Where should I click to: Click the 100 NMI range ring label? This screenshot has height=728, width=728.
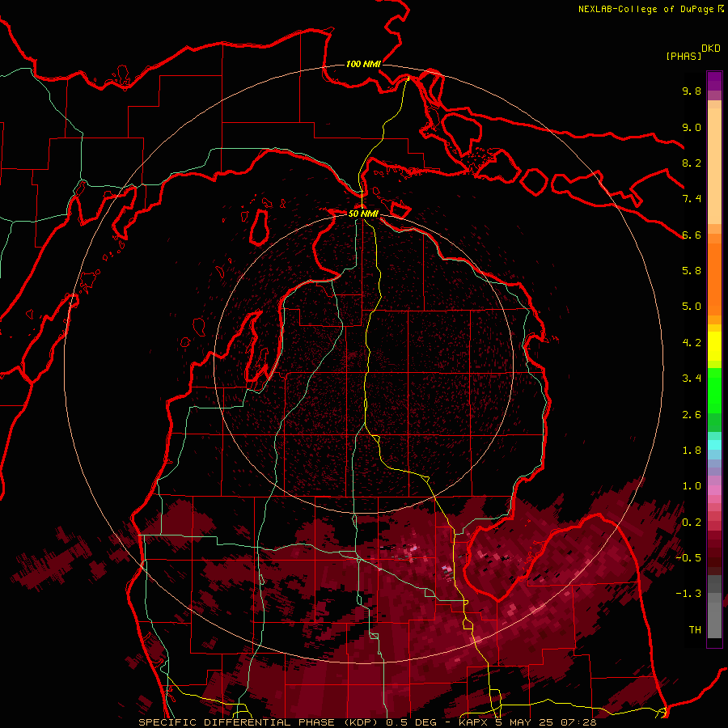click(363, 64)
